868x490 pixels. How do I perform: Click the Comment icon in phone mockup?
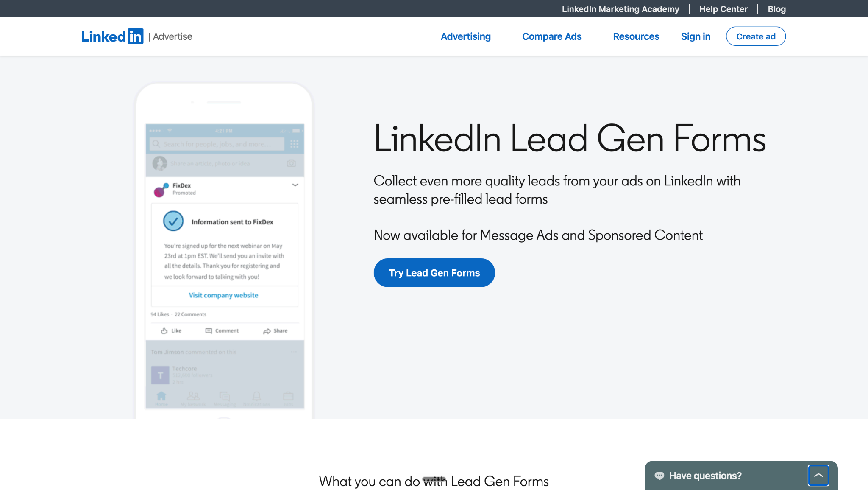tap(209, 331)
